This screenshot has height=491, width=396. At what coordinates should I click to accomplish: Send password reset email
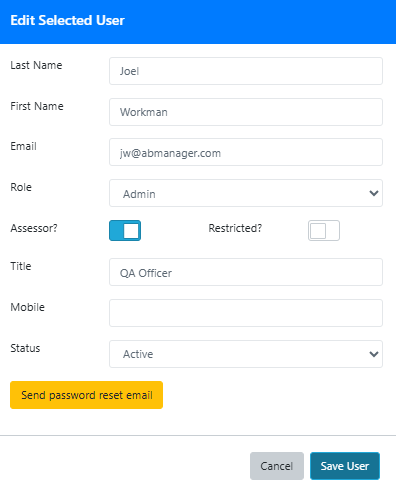(86, 395)
